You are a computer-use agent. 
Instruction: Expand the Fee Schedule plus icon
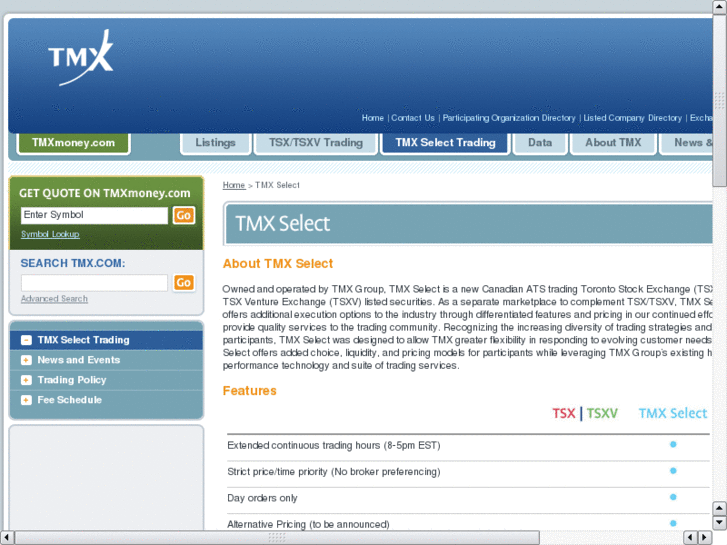(26, 400)
